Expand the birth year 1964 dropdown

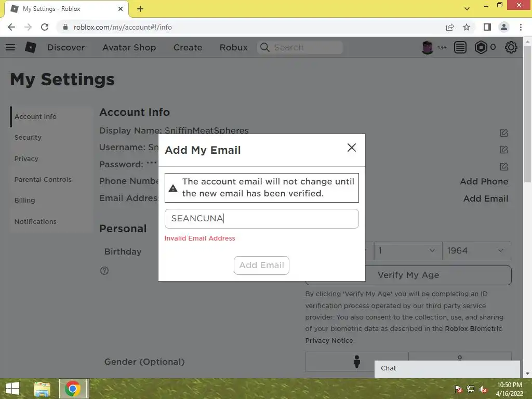pyautogui.click(x=477, y=251)
